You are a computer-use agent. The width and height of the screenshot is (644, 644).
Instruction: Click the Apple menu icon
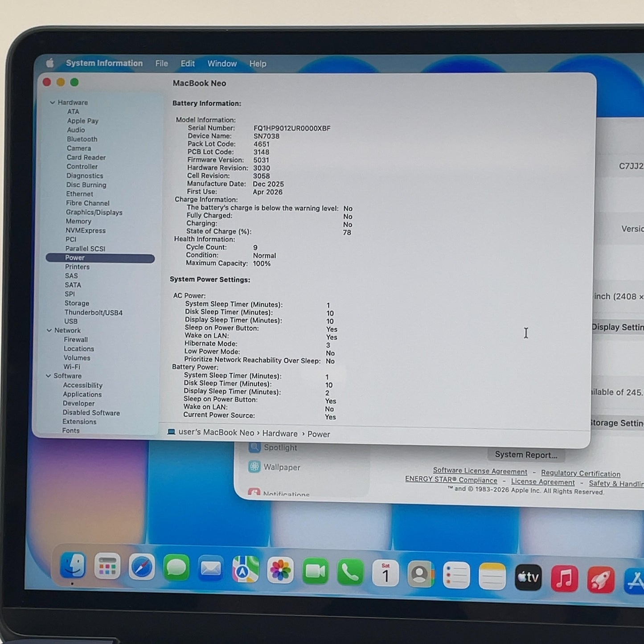[50, 63]
